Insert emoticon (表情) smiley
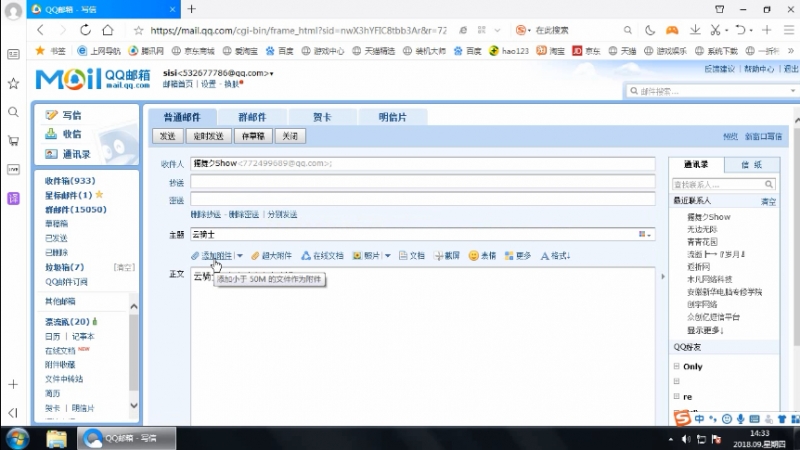Viewport: 800px width, 450px height. pos(482,256)
